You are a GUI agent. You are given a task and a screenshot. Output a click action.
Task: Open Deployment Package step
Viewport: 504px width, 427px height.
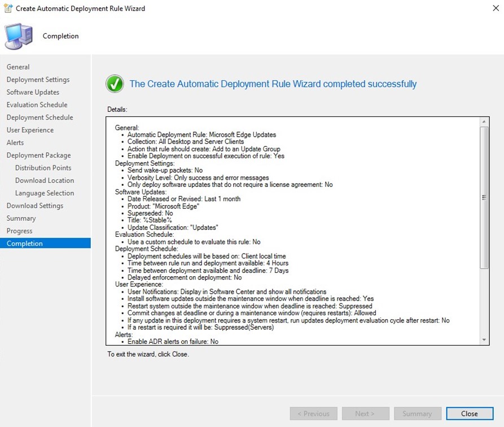tap(38, 155)
